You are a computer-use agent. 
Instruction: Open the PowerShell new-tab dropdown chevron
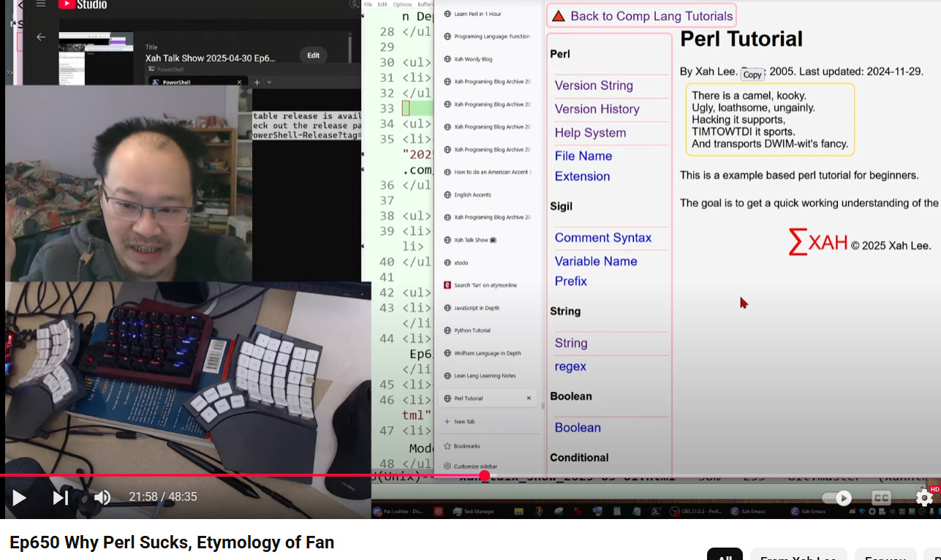(x=269, y=83)
